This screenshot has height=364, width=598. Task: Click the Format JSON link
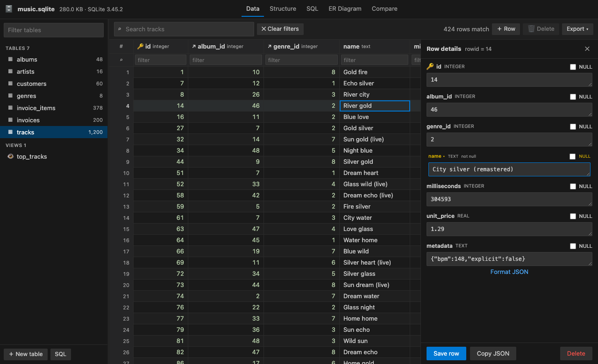509,272
